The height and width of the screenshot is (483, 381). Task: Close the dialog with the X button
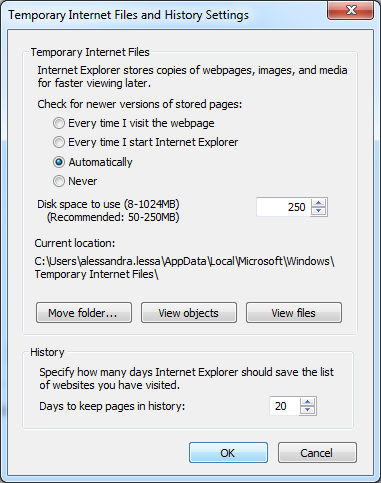351,10
